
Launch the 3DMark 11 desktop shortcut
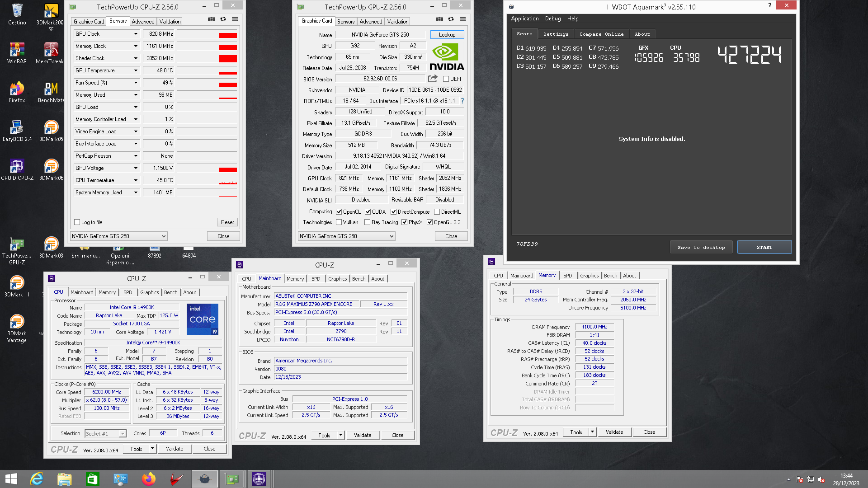[x=17, y=286]
